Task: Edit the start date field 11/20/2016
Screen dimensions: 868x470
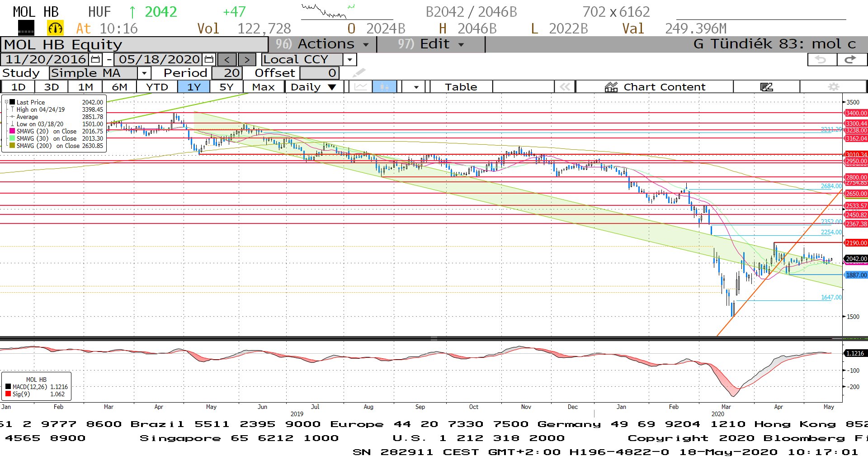Action: tap(46, 59)
